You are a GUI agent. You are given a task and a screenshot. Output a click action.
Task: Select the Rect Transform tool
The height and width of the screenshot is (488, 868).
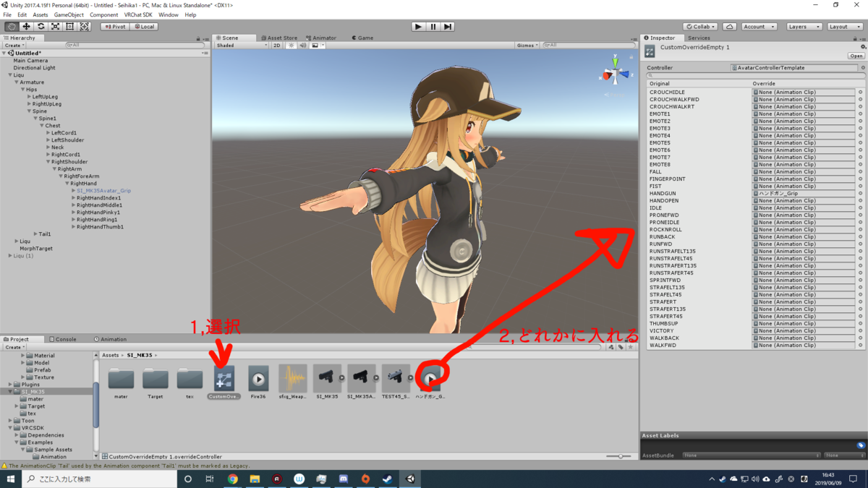pyautogui.click(x=69, y=27)
